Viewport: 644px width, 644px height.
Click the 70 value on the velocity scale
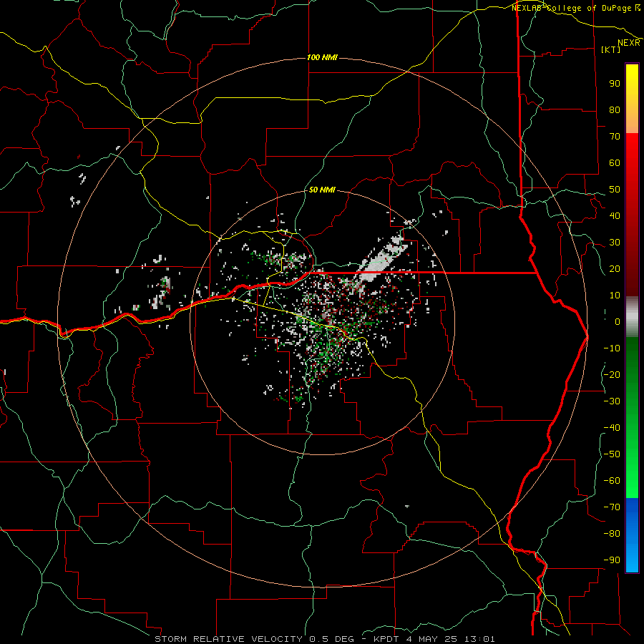(615, 137)
